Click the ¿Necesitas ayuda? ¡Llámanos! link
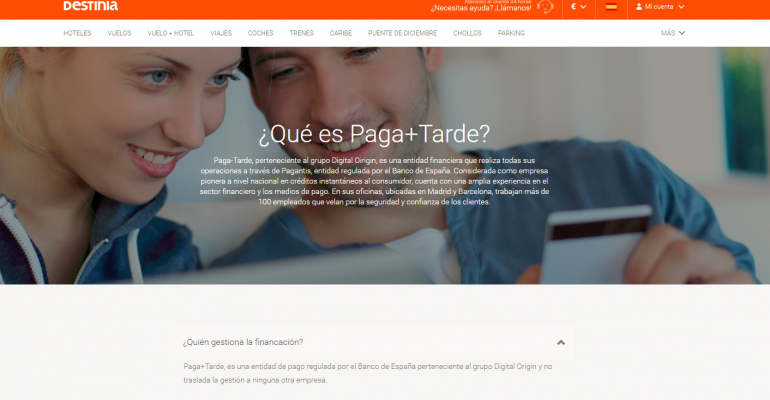The image size is (770, 400). (481, 8)
